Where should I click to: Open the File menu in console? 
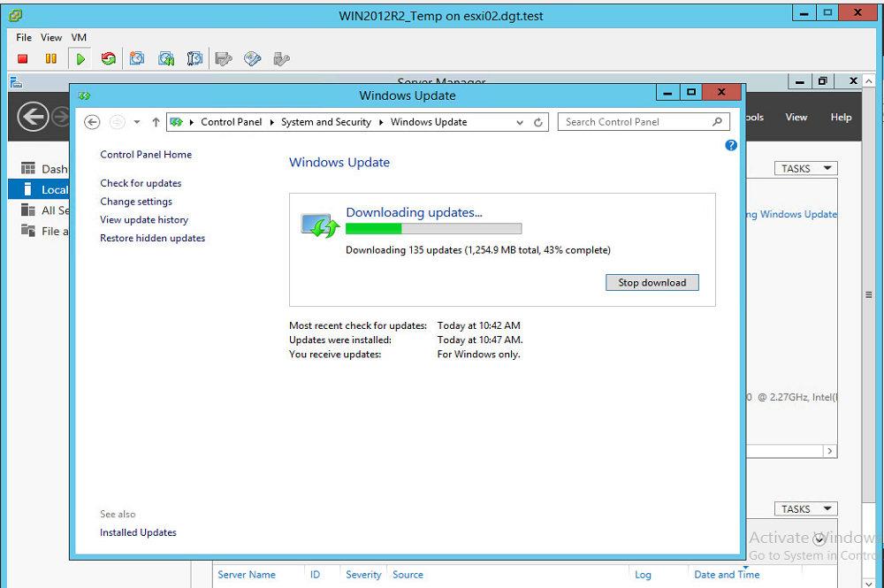pyautogui.click(x=24, y=37)
